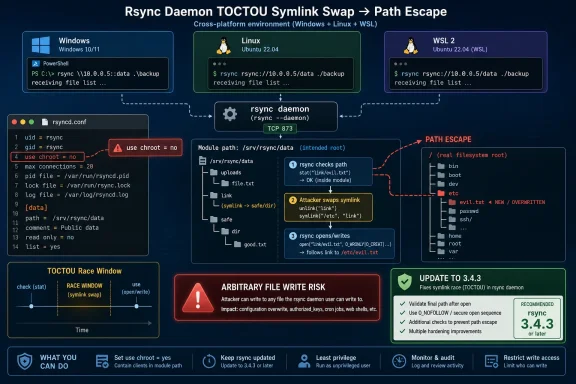Image resolution: width=576 pixels, height=384 pixels.
Task: Click the What You Can Do shield icon
Action: [25, 361]
